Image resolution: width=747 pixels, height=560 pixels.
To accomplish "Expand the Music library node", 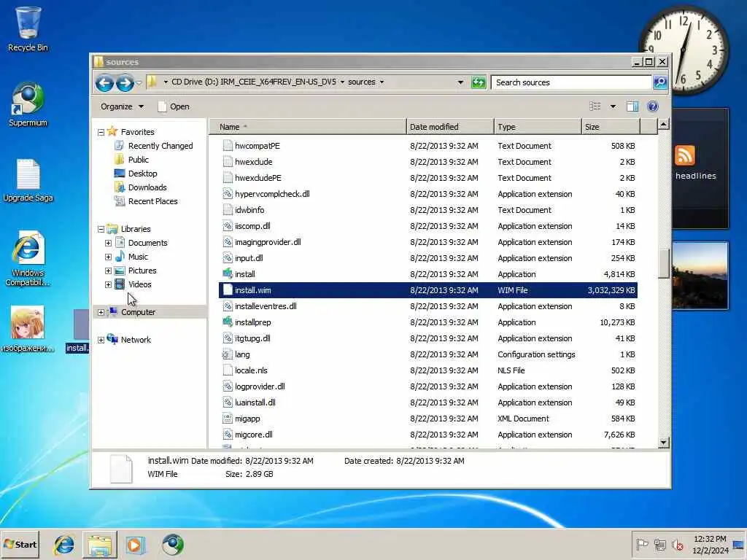I will point(108,257).
